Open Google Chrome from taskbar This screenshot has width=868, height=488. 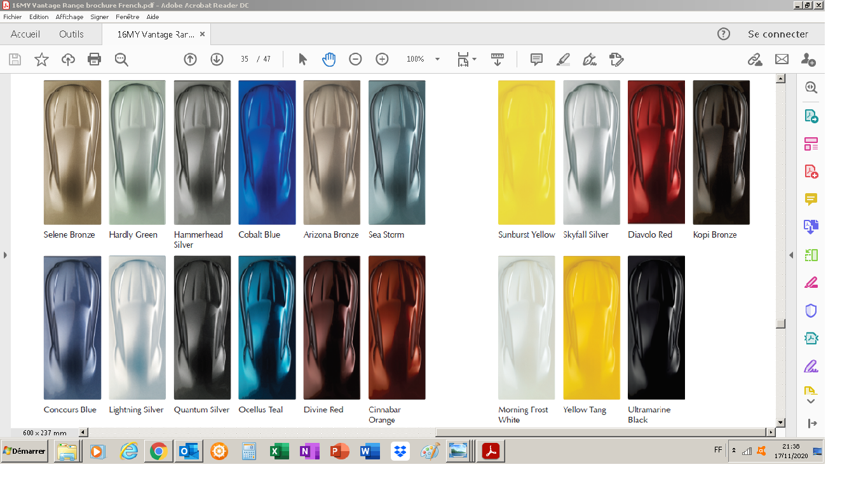click(159, 451)
